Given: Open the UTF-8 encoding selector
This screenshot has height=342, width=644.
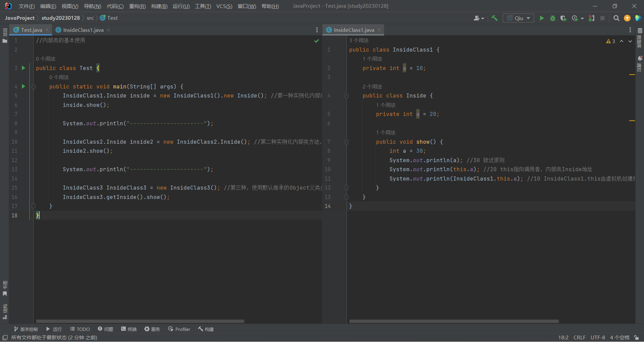Looking at the screenshot, I should (597, 337).
